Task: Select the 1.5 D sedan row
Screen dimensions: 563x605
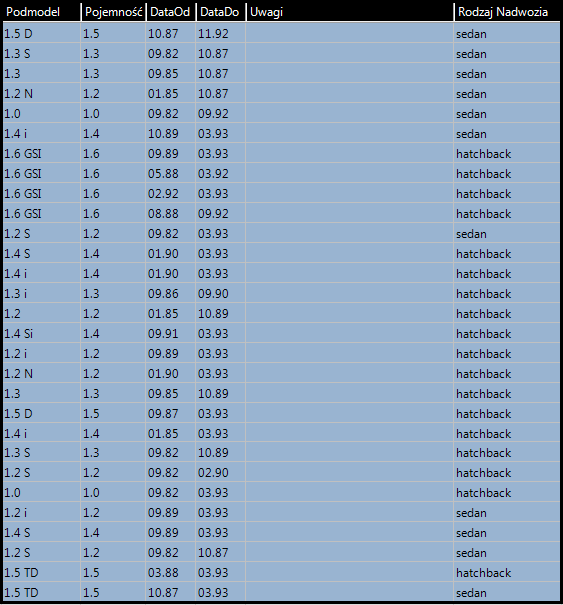Action: [x=281, y=33]
